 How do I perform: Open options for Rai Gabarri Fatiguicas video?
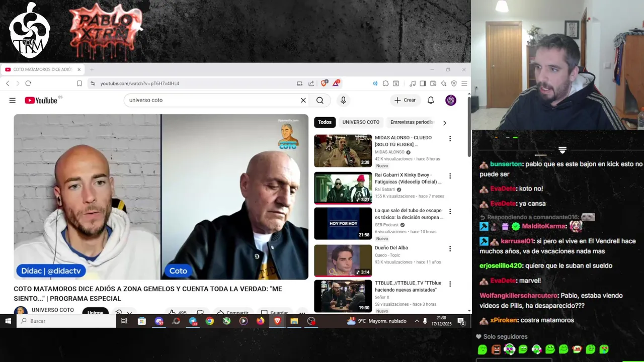coord(450,176)
